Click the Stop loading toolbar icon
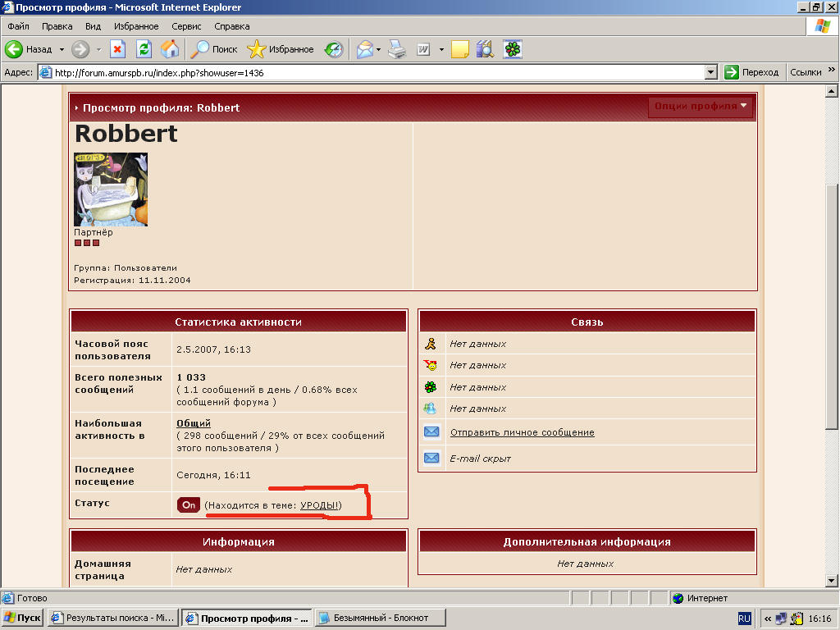Screen dimensions: 840x630 pyautogui.click(x=117, y=49)
